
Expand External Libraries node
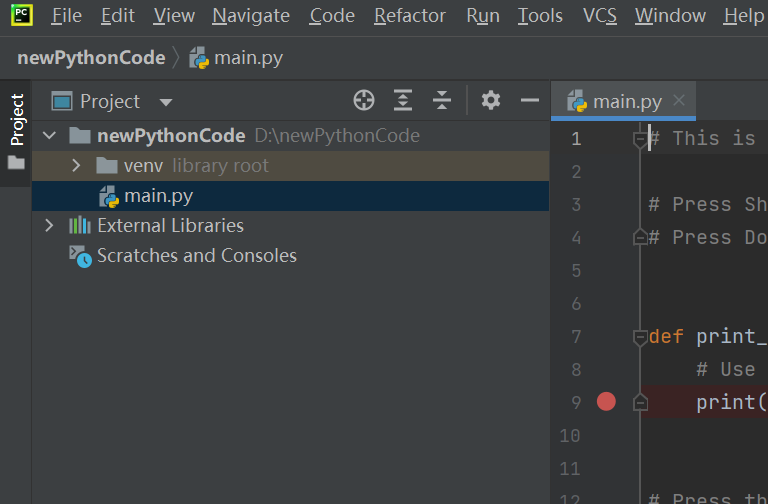(x=49, y=226)
